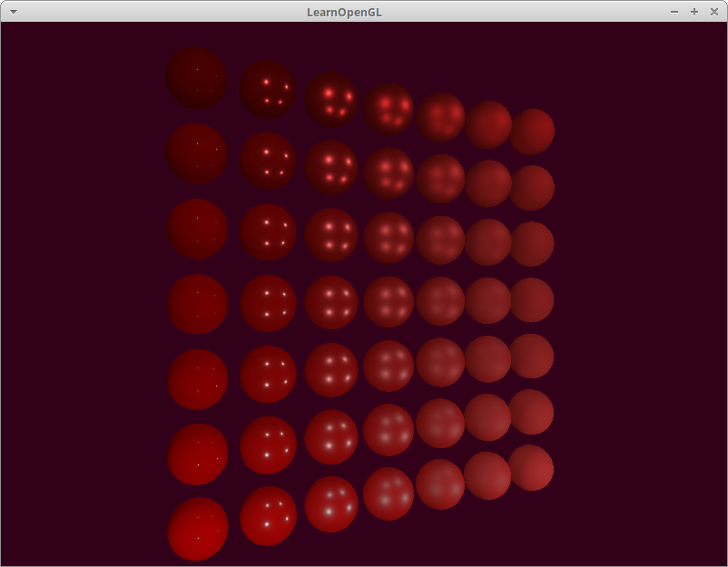
Task: Pick first-column sphere in the middle row
Action: [198, 303]
